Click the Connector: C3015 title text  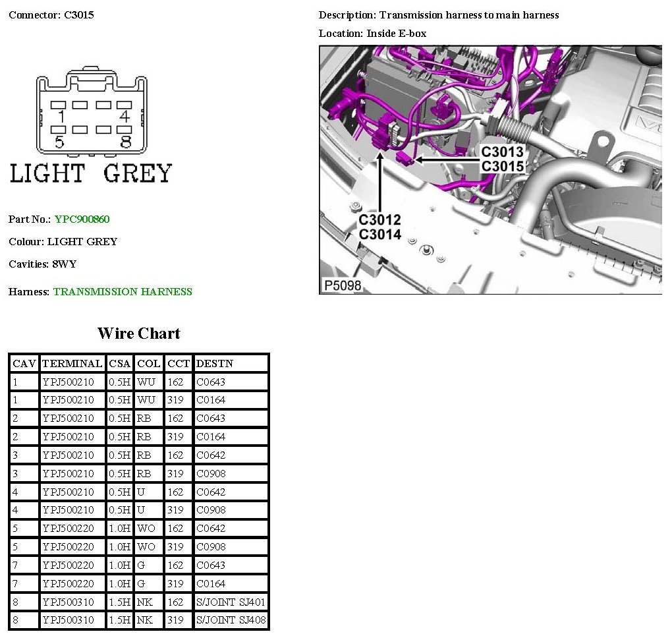[51, 14]
